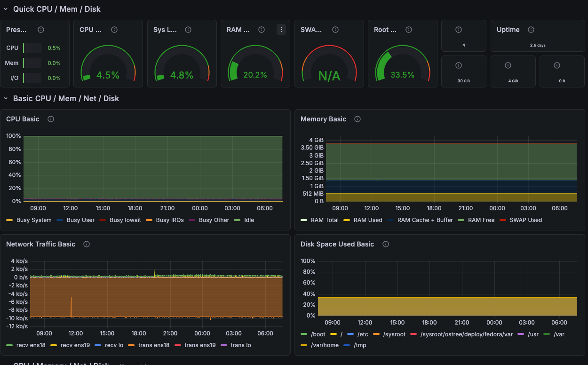This screenshot has height=365, width=588.
Task: Open the three-dot menu on RAM panel
Action: [x=281, y=30]
